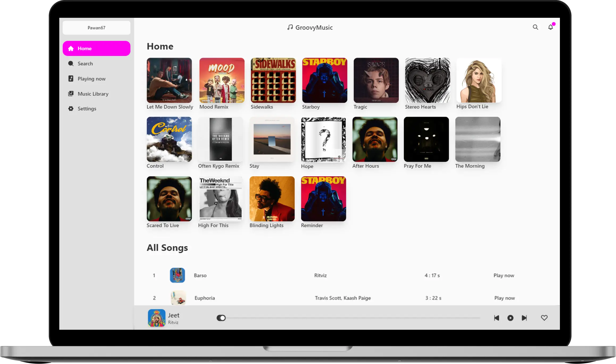Viewport: 616px width, 364px height.
Task: Click the Jeet album art in player
Action: click(x=156, y=318)
